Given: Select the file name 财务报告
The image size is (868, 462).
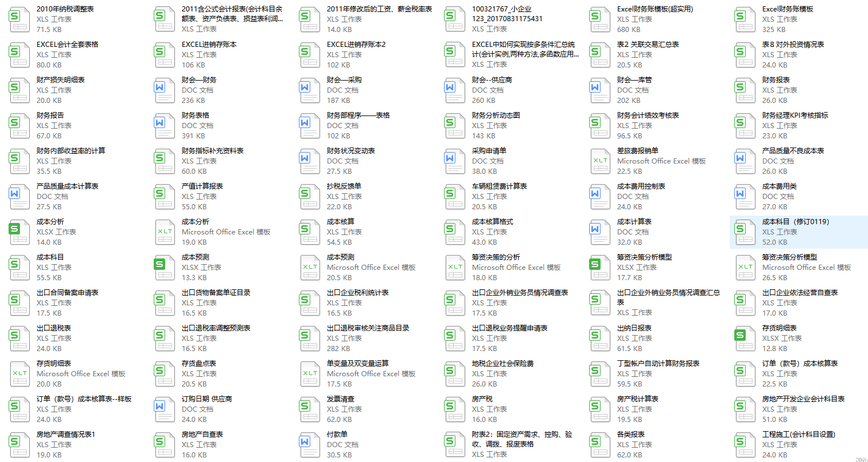Looking at the screenshot, I should (x=50, y=115).
